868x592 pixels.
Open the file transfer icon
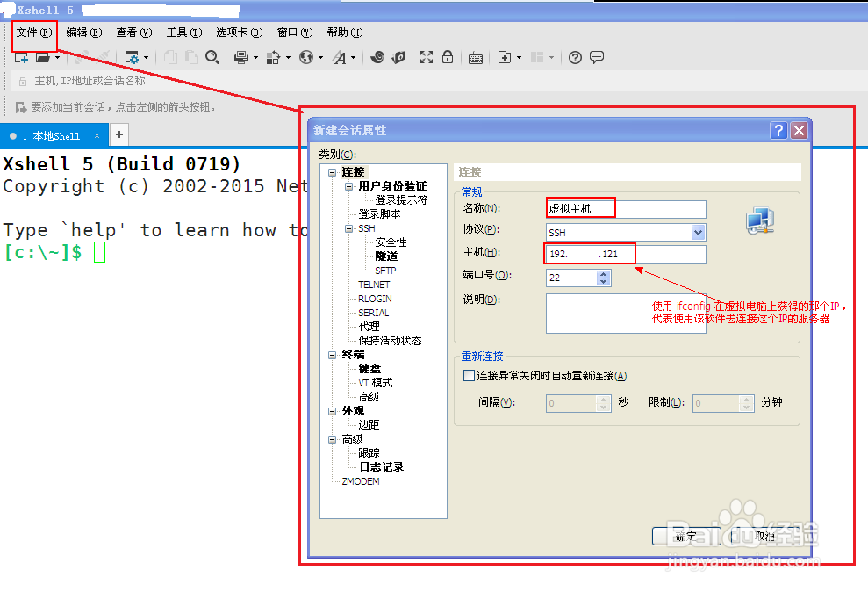[x=274, y=58]
